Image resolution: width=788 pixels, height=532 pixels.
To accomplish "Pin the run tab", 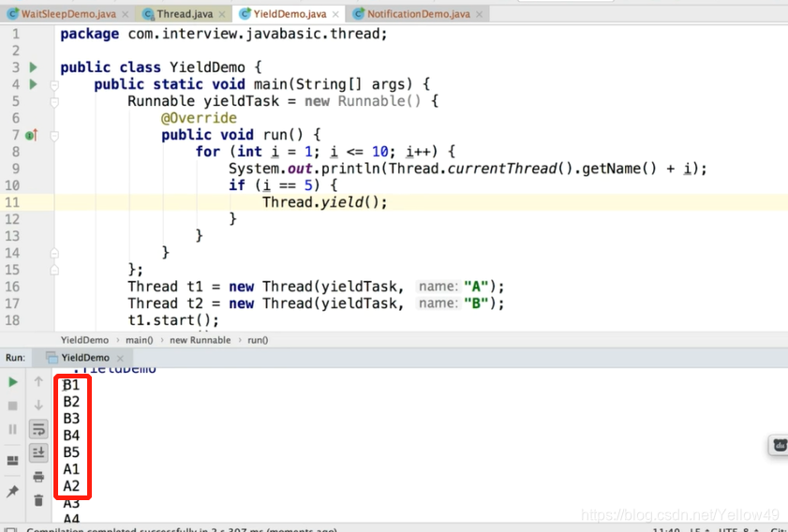I will [13, 492].
